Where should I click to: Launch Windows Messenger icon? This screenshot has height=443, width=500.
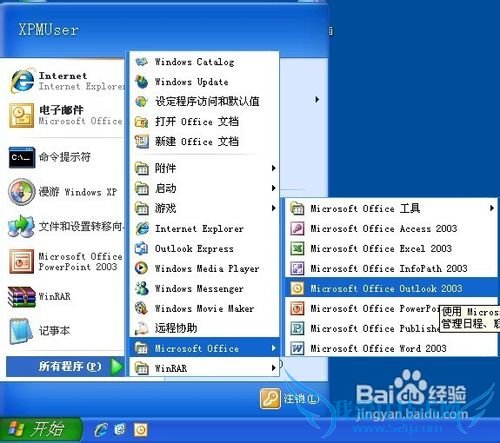[142, 288]
